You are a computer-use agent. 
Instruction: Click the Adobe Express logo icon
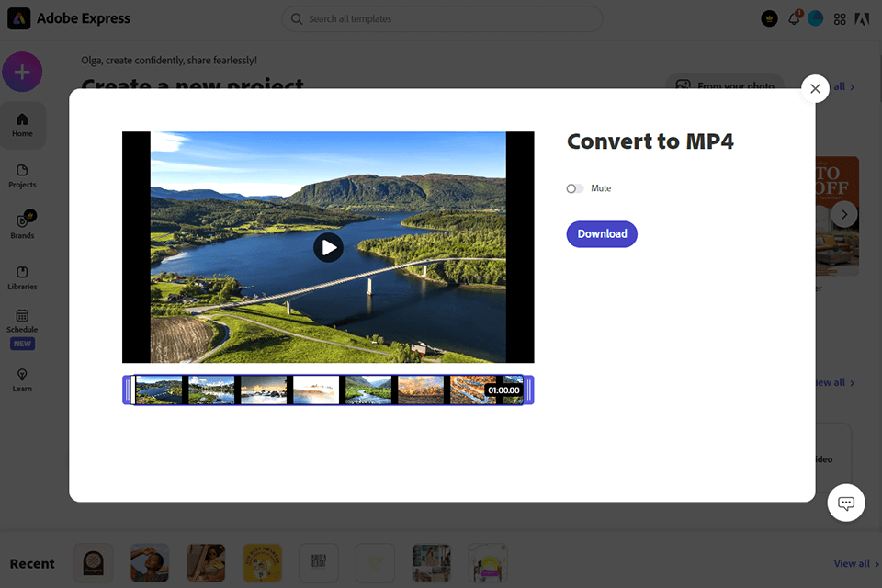(18, 18)
